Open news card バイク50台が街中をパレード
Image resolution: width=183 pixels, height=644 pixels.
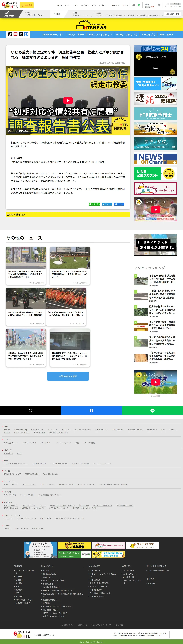[26, 307]
